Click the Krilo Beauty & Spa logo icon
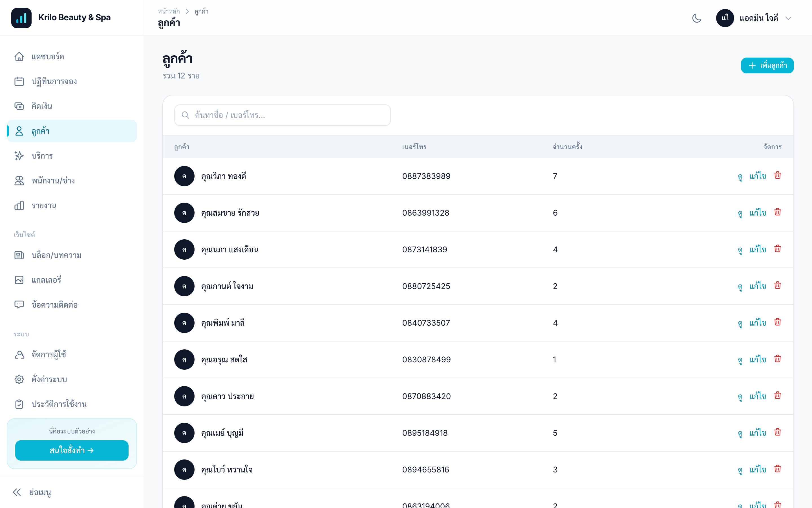The width and height of the screenshot is (812, 508). coord(21,18)
